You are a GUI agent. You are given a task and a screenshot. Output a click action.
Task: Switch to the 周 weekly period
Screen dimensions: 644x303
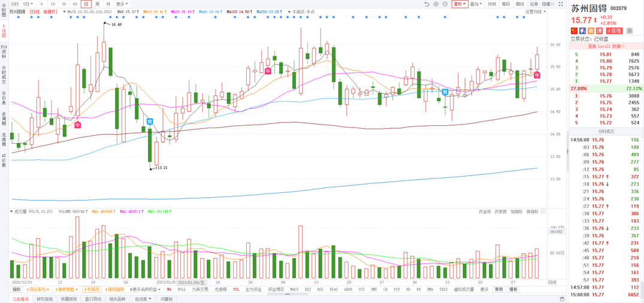(97, 4)
